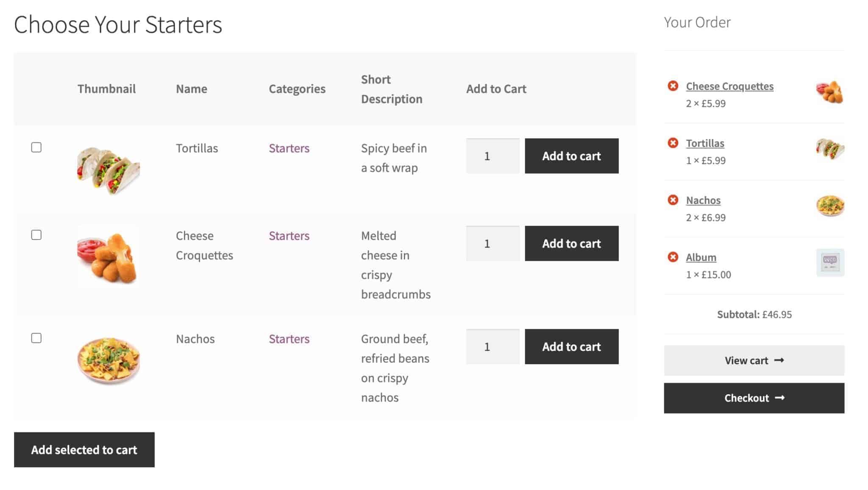Click the Categories column header
This screenshot has height=490, width=868.
(297, 89)
